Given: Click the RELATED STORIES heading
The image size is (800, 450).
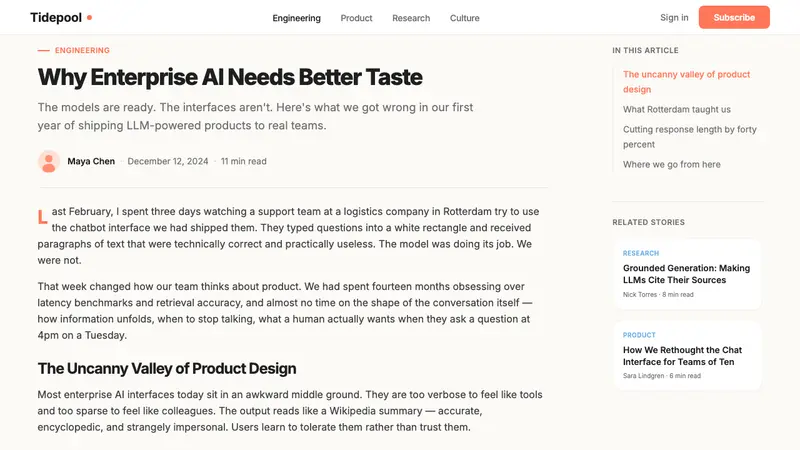Looking at the screenshot, I should [x=648, y=222].
